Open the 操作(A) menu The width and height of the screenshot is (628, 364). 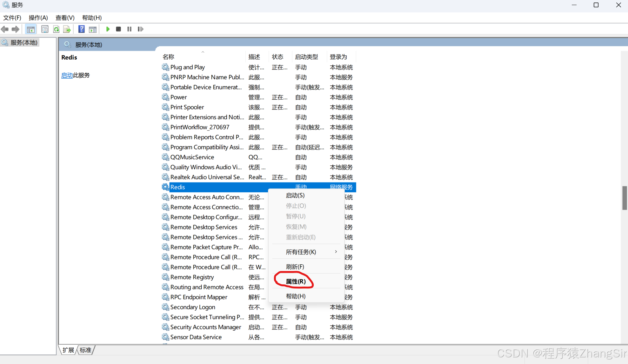tap(38, 18)
